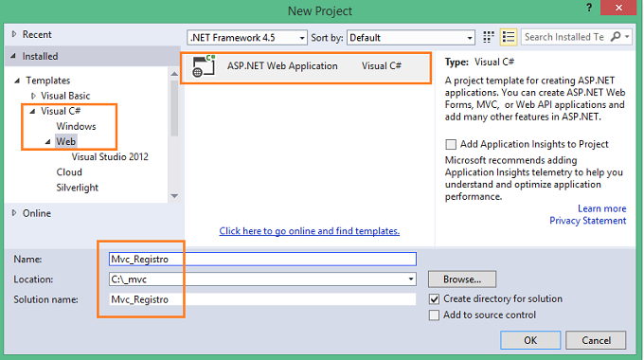Click scroll up arrow in templates tree
The height and width of the screenshot is (360, 644).
click(174, 74)
